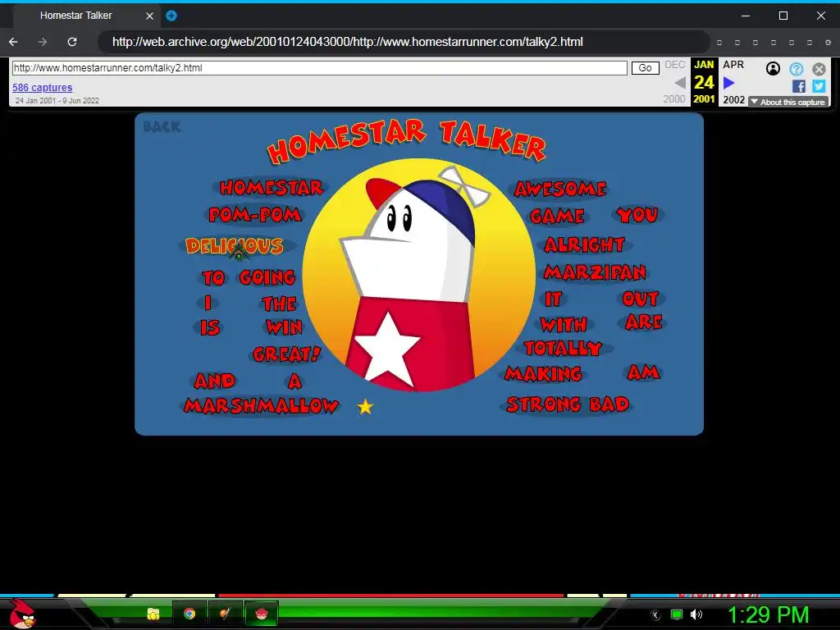Click the ALRIGHT word button
Viewport: 840px width, 630px height.
(x=584, y=244)
